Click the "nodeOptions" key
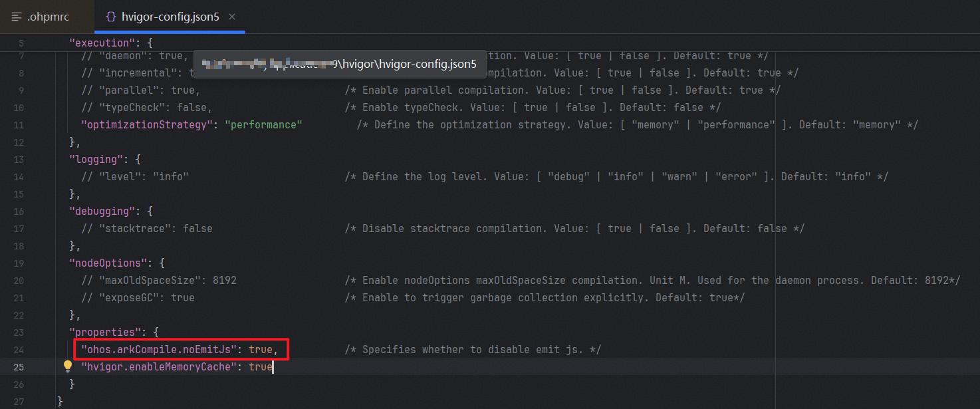 point(105,263)
